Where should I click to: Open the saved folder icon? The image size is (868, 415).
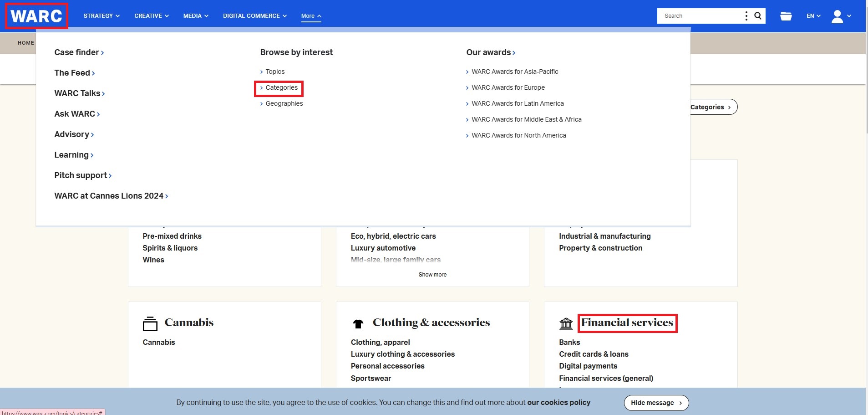[786, 16]
